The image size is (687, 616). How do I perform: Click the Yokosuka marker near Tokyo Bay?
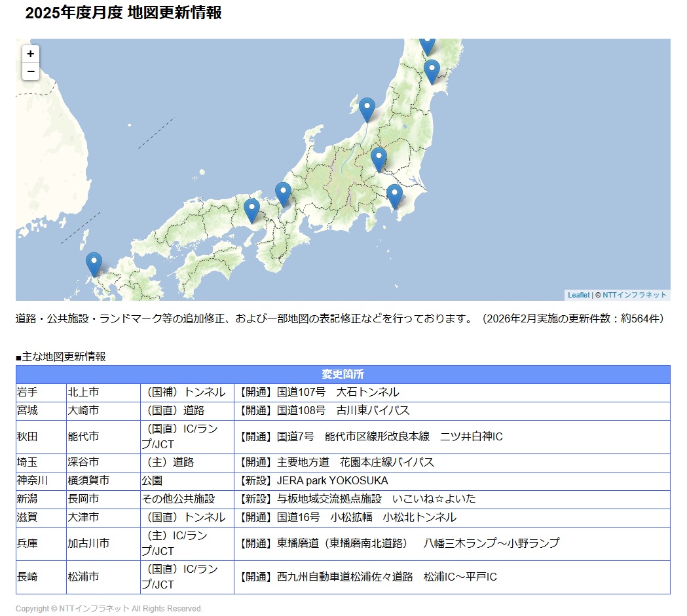[394, 195]
